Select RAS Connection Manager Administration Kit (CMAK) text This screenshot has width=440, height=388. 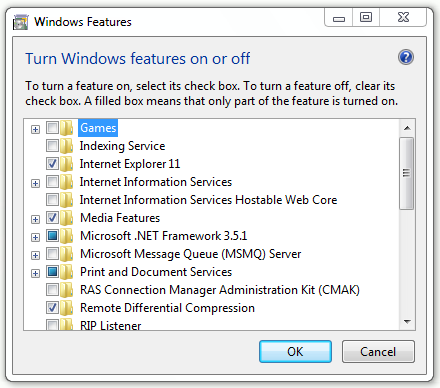click(220, 290)
